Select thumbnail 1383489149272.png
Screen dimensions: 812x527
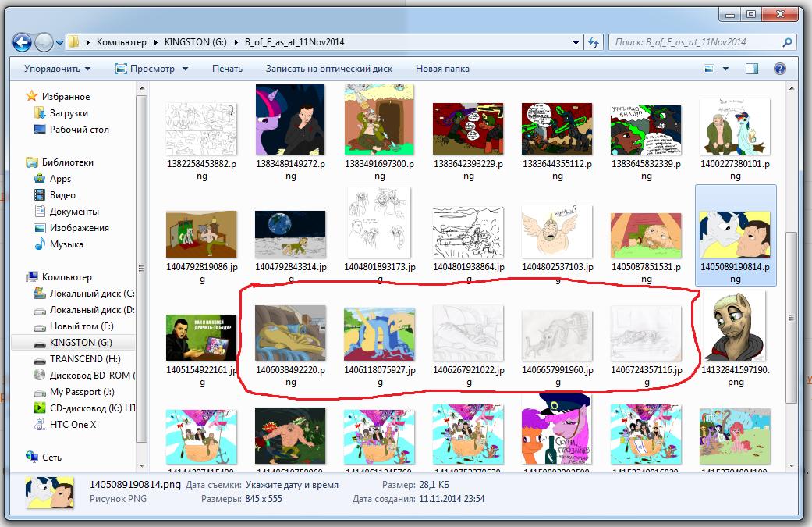coord(290,119)
